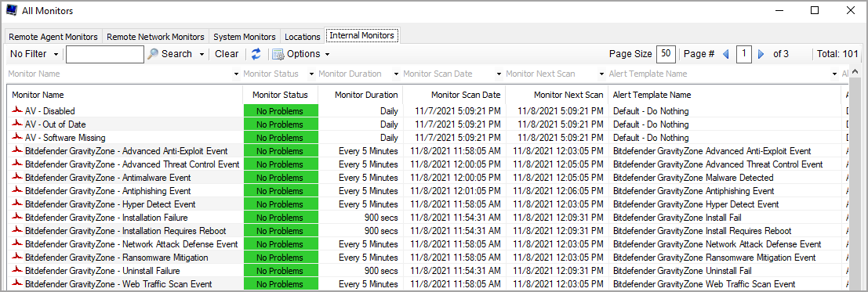Click icon beside AV - Disabled monitor

click(x=18, y=110)
